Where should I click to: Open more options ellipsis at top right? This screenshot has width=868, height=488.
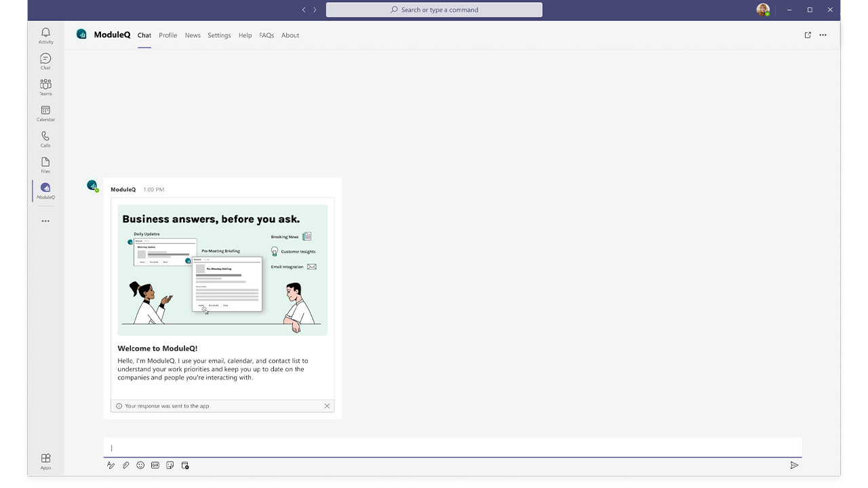pos(823,35)
